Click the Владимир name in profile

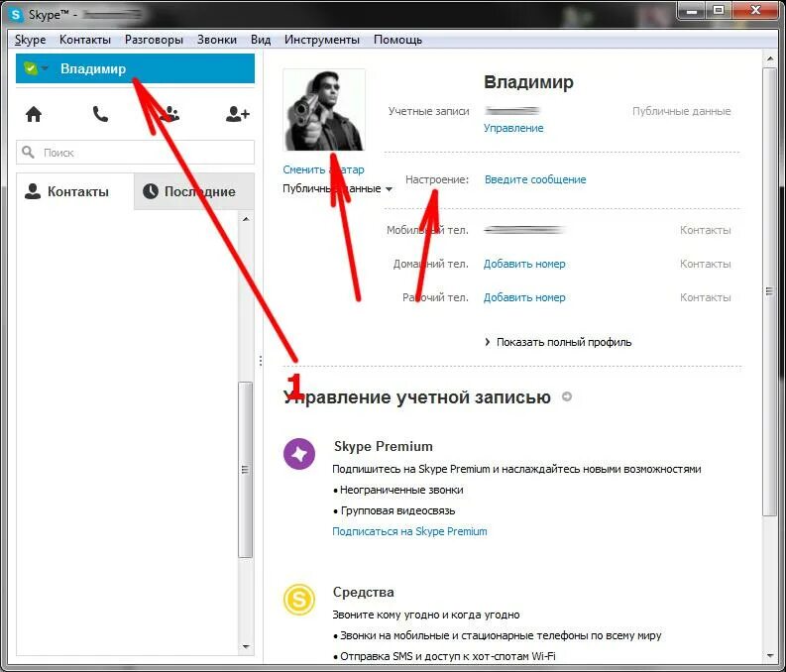tap(528, 81)
